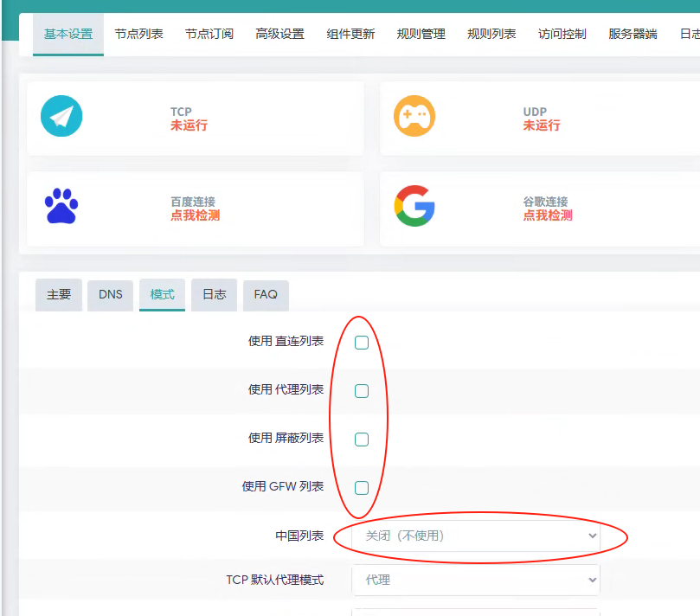
Task: Expand the TCP 默认代理模式 dropdown
Action: click(475, 580)
